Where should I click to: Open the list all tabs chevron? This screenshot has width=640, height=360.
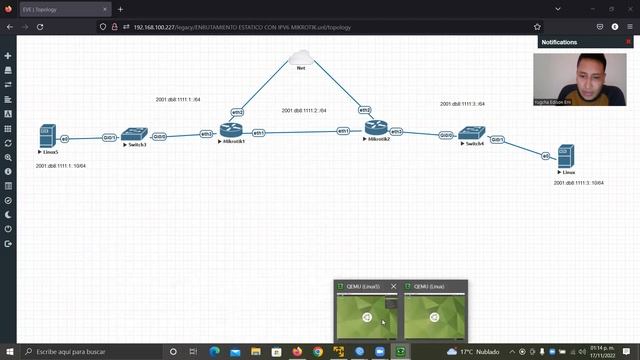(x=558, y=9)
